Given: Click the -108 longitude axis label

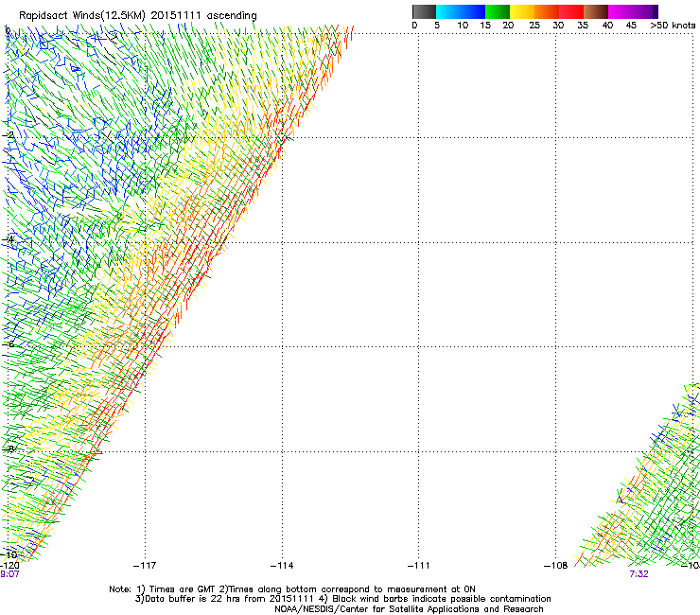Looking at the screenshot, I should (x=556, y=566).
